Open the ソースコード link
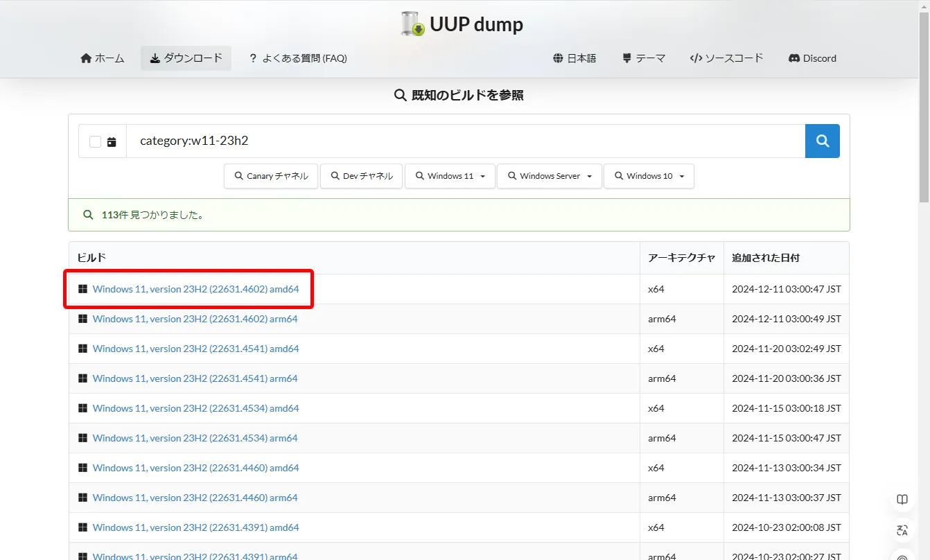 (726, 58)
